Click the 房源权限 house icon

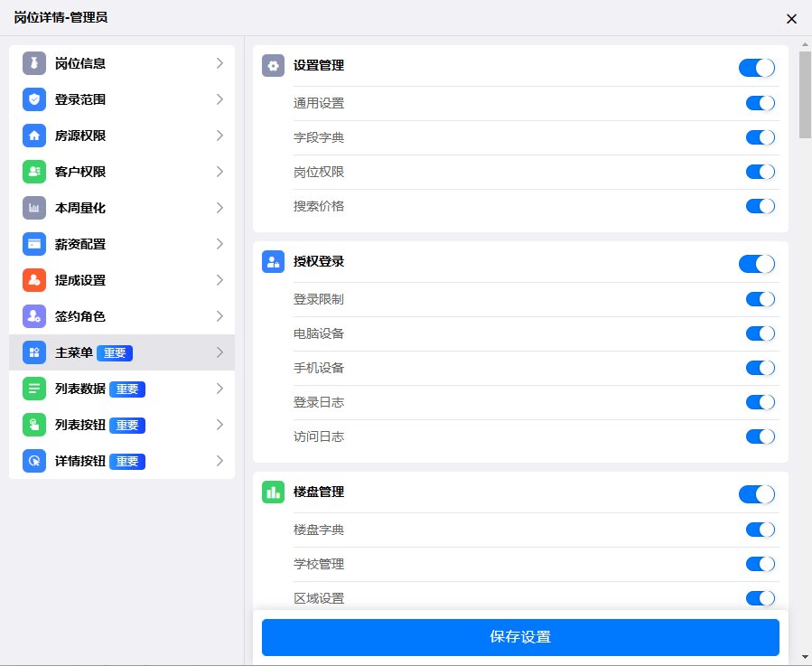(34, 136)
